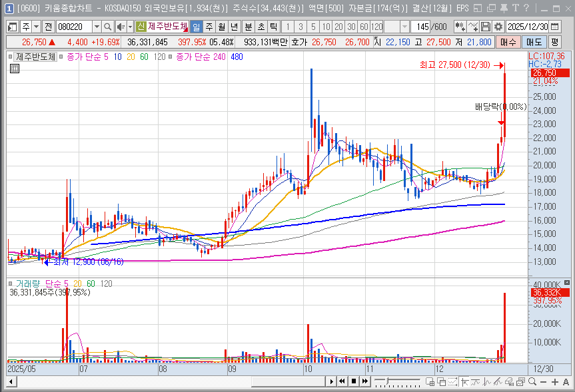Click the scrollbar left arrow at bottom
The height and width of the screenshot is (392, 575).
click(x=11, y=382)
